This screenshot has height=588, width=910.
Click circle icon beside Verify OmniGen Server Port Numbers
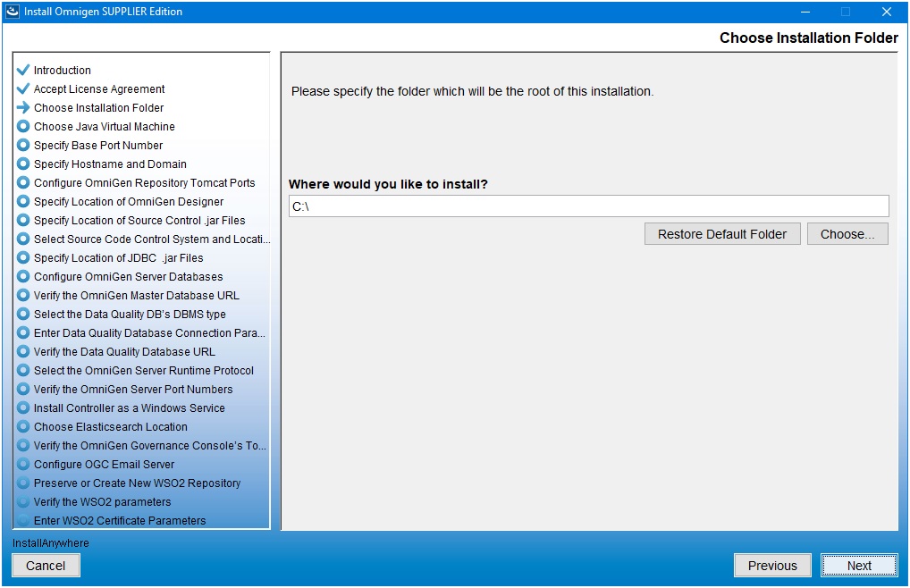[23, 389]
